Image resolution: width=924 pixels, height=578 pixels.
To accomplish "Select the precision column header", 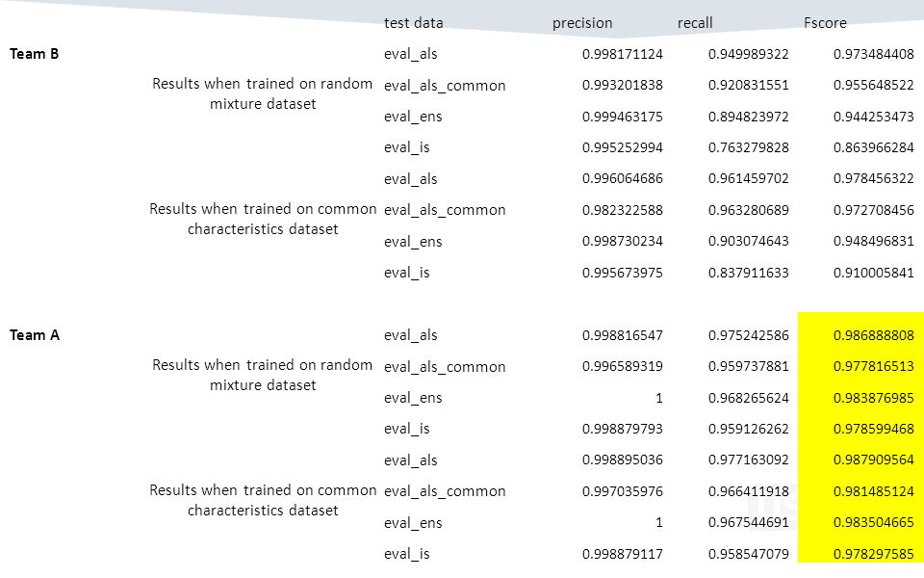I will (x=582, y=23).
